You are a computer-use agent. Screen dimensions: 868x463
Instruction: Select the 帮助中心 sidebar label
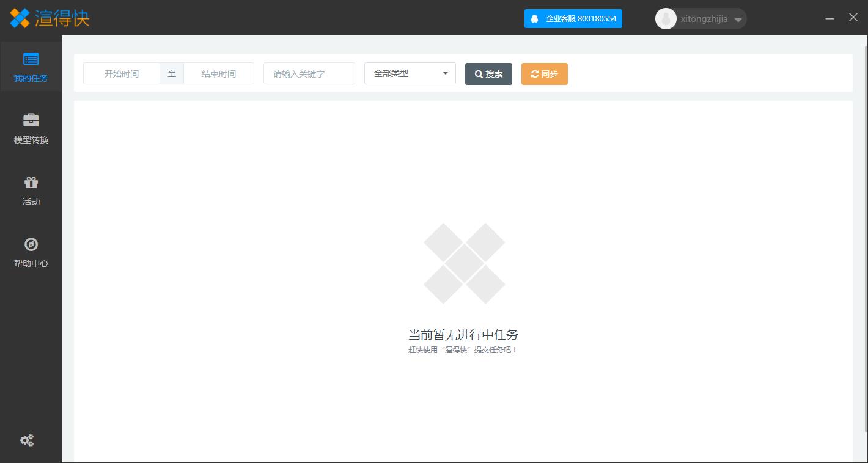click(31, 263)
